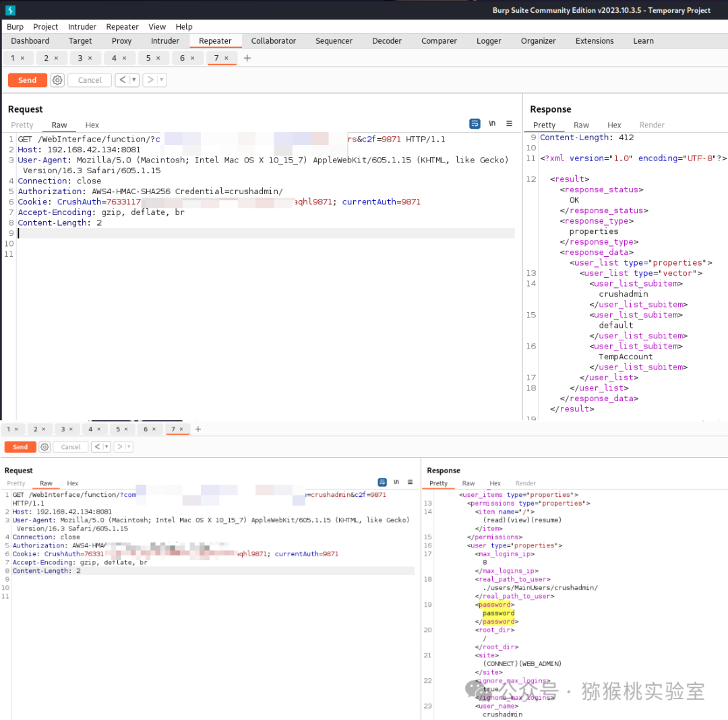Go back in history arrow in lower window
Image resolution: width=728 pixels, height=720 pixels.
coord(97,446)
